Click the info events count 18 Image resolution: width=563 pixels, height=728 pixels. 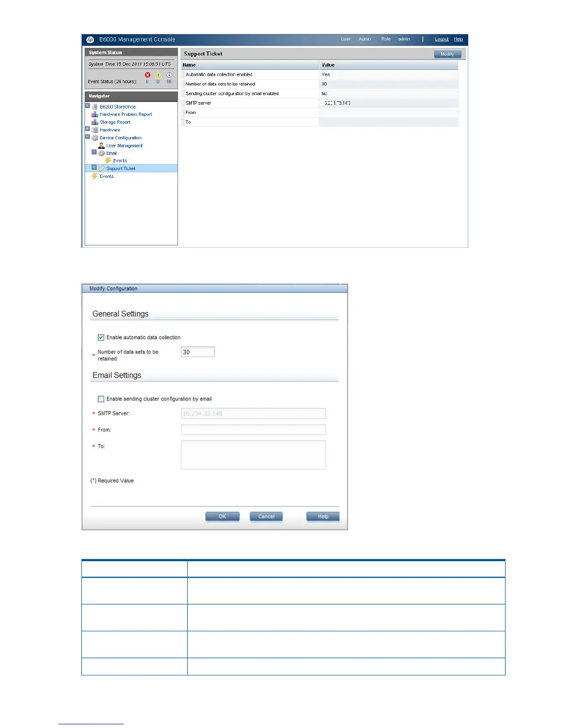click(169, 82)
